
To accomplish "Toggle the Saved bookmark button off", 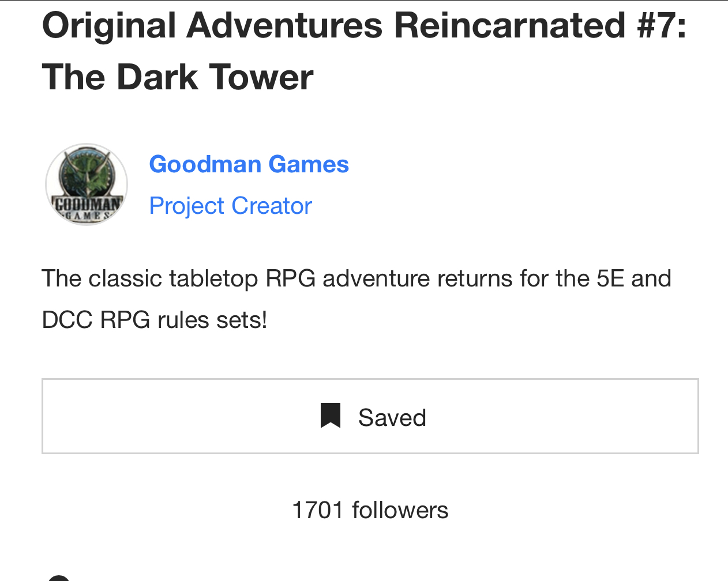I will tap(370, 416).
